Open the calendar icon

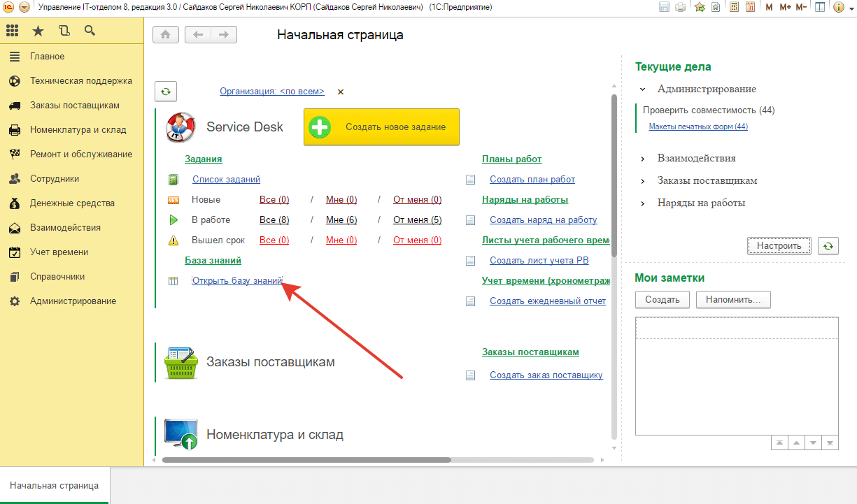tap(750, 7)
